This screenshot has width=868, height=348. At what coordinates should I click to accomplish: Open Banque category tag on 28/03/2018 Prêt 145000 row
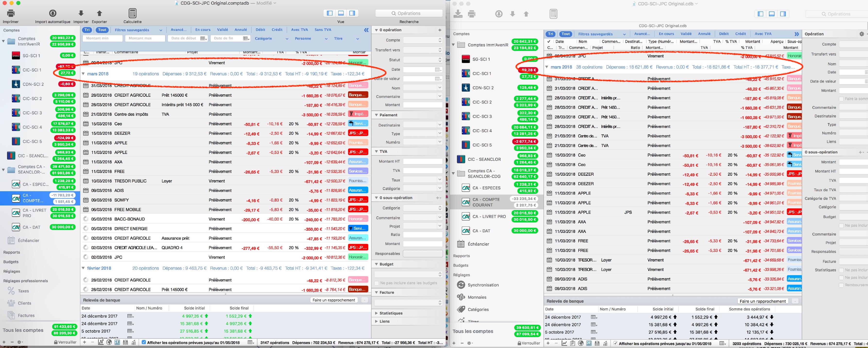357,95
